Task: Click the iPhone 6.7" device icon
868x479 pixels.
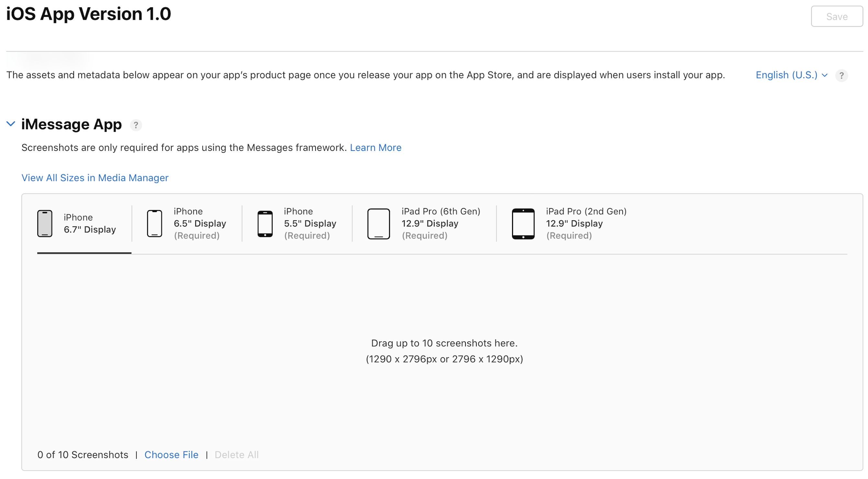Action: [x=45, y=223]
